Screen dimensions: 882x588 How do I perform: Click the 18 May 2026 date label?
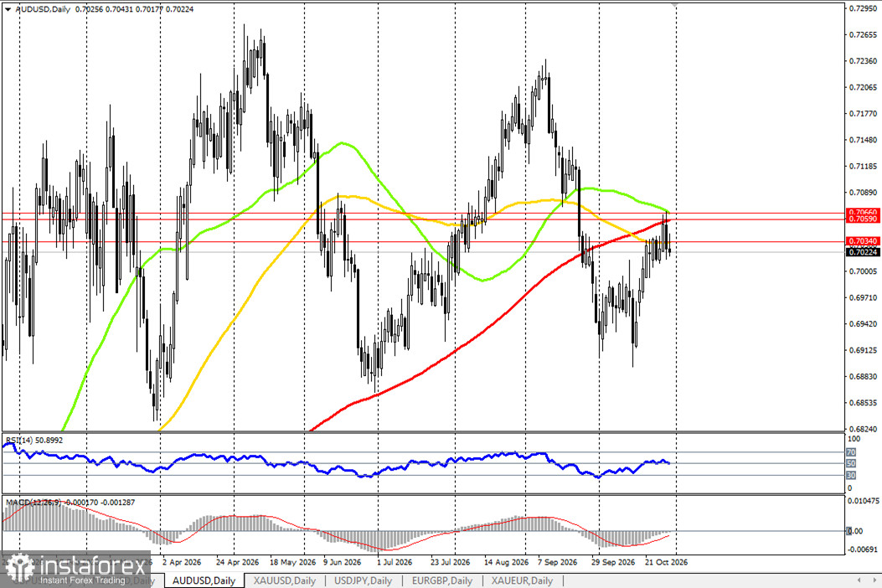[x=292, y=562]
